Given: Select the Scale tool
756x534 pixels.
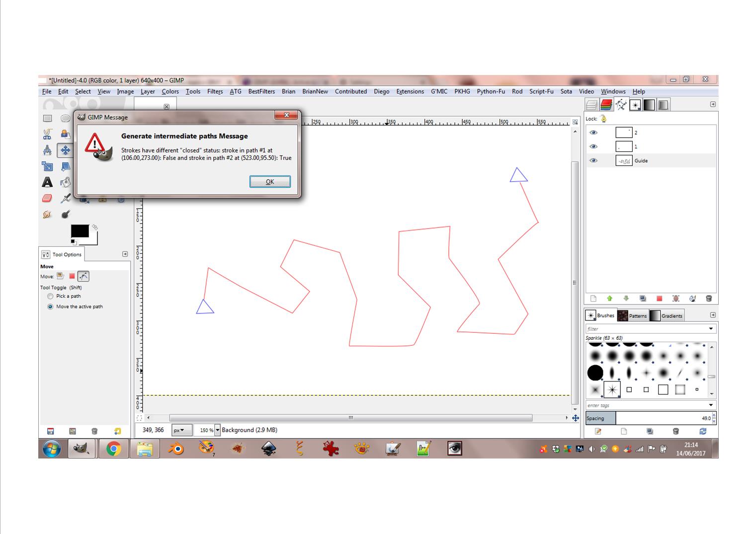Looking at the screenshot, I should pyautogui.click(x=47, y=166).
